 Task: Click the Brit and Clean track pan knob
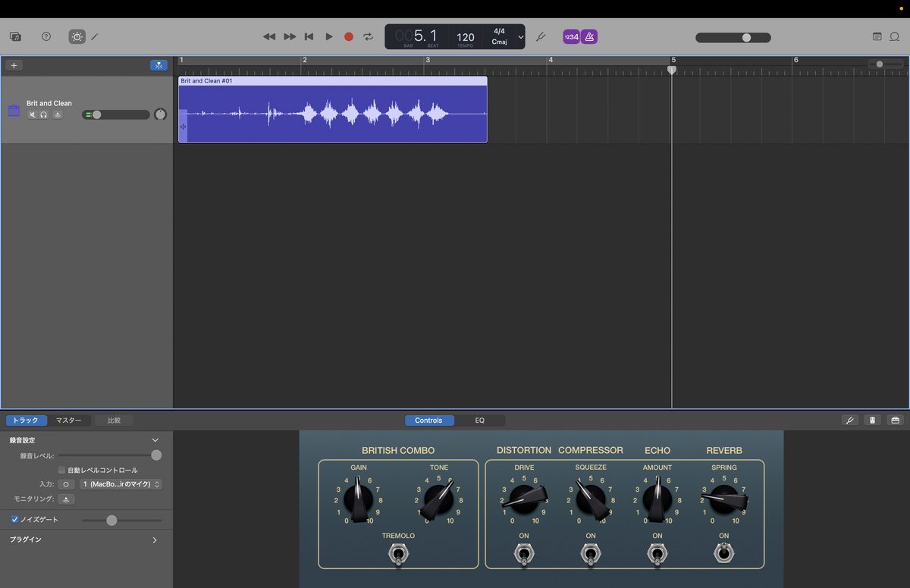click(x=160, y=114)
